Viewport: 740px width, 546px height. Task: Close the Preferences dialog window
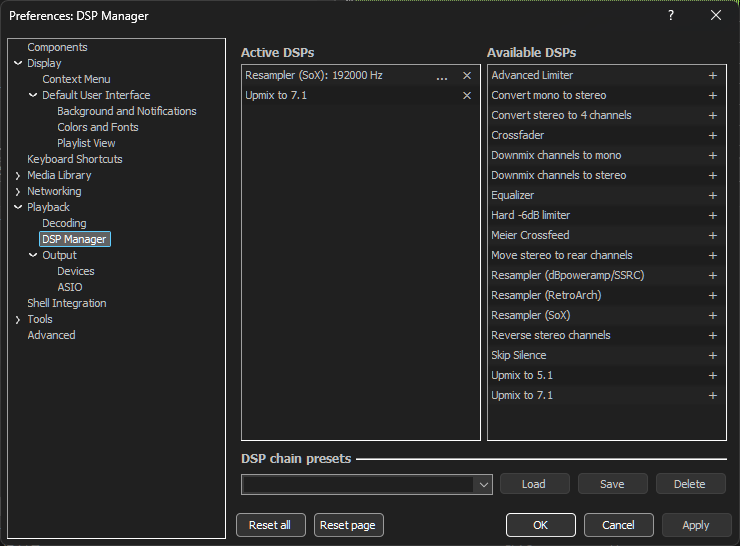(715, 16)
